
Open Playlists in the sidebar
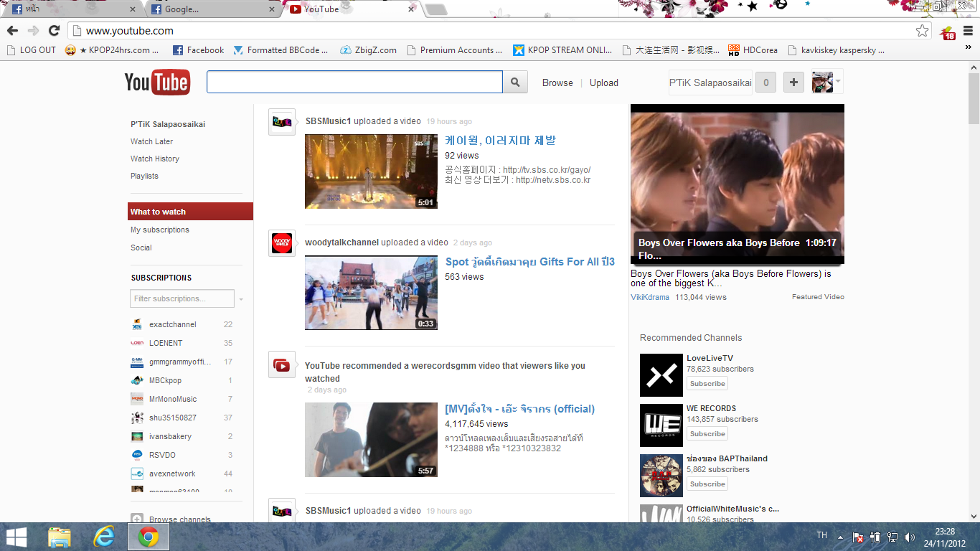pyautogui.click(x=144, y=176)
